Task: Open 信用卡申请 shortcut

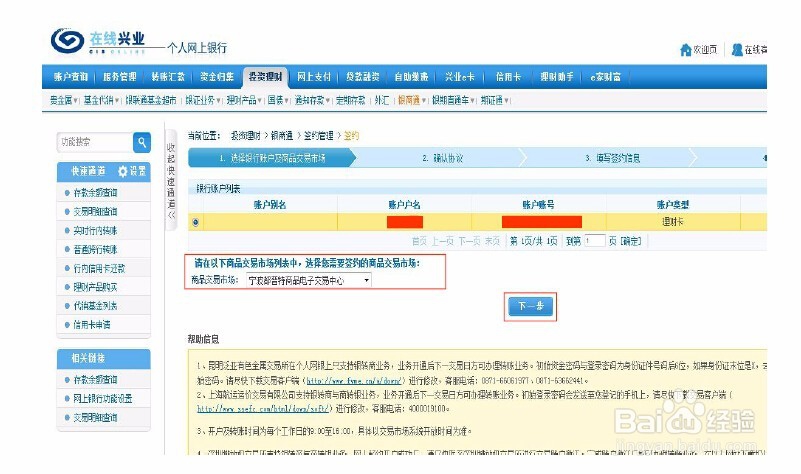Action: coord(91,324)
